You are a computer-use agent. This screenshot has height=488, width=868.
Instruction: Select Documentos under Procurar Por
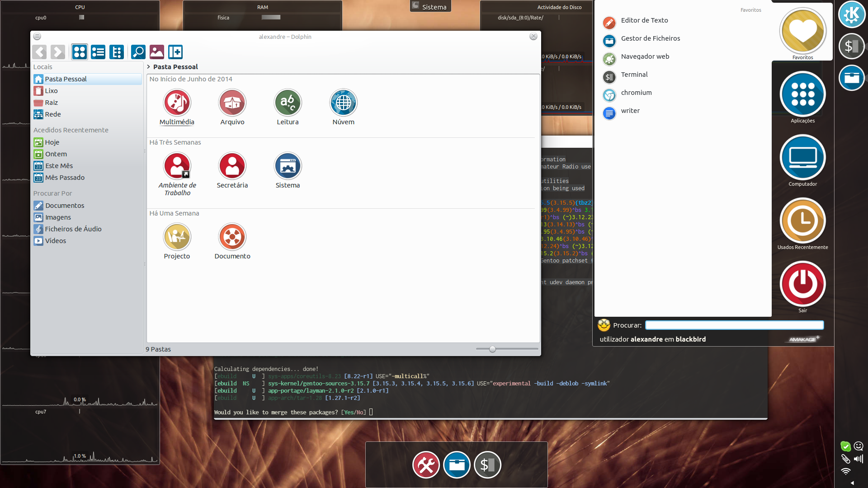pyautogui.click(x=64, y=206)
